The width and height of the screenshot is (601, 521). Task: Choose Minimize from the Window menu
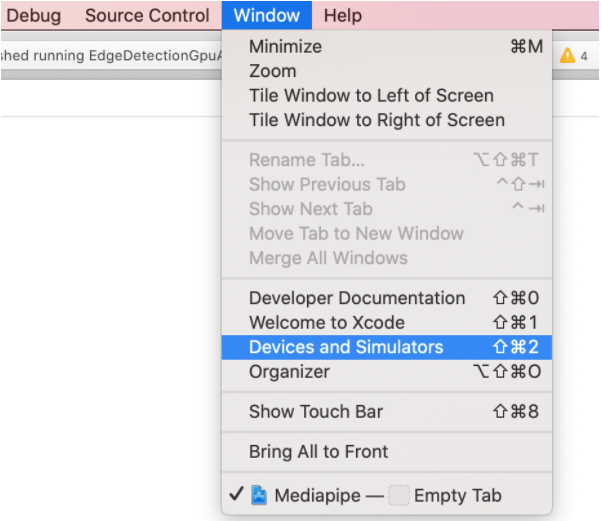[285, 46]
